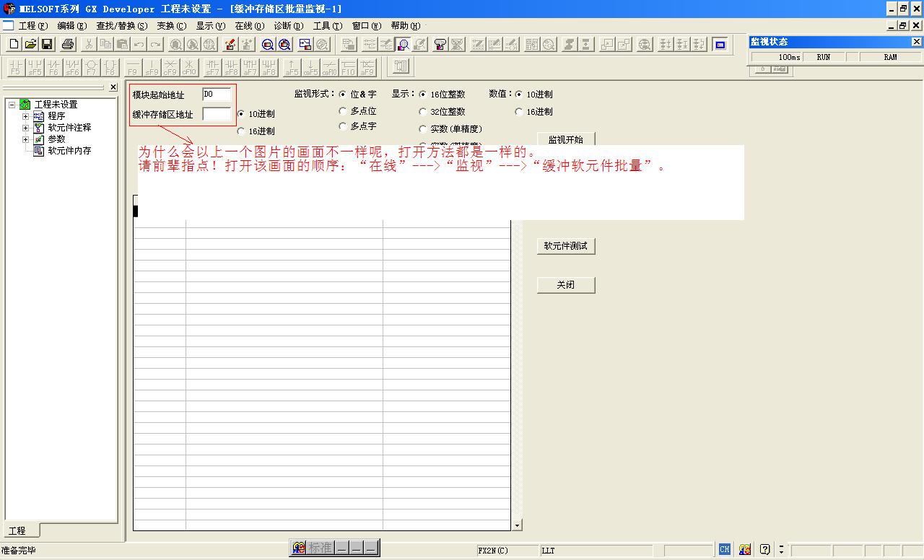This screenshot has width=924, height=560.
Task: Open the 在线(O) menu
Action: [249, 26]
